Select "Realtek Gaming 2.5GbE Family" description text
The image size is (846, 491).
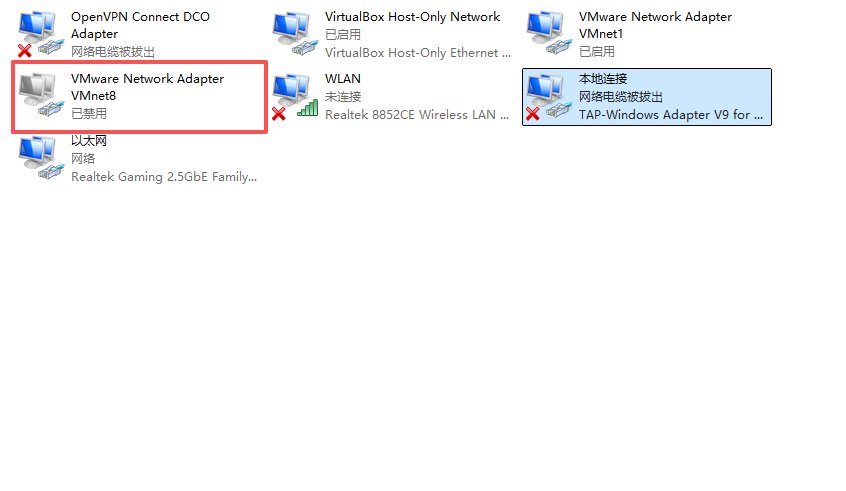pos(160,176)
